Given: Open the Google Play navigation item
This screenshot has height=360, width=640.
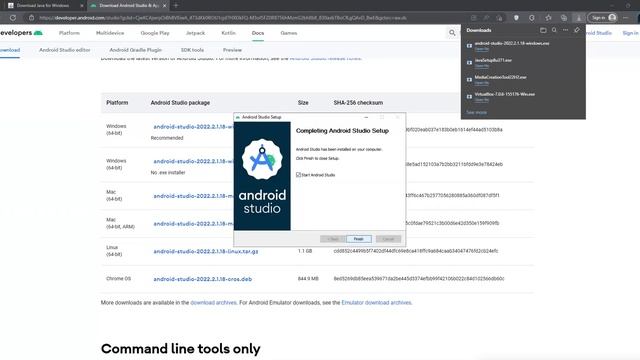Looking at the screenshot, I should [155, 33].
